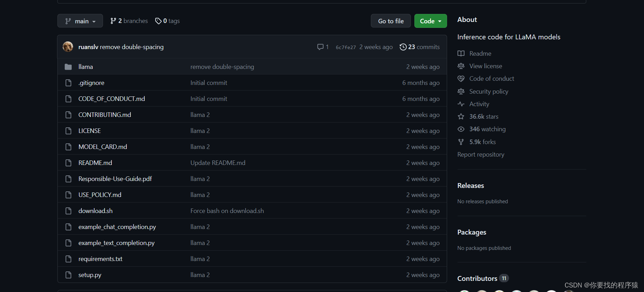Click the download.sh file icon

(x=69, y=211)
